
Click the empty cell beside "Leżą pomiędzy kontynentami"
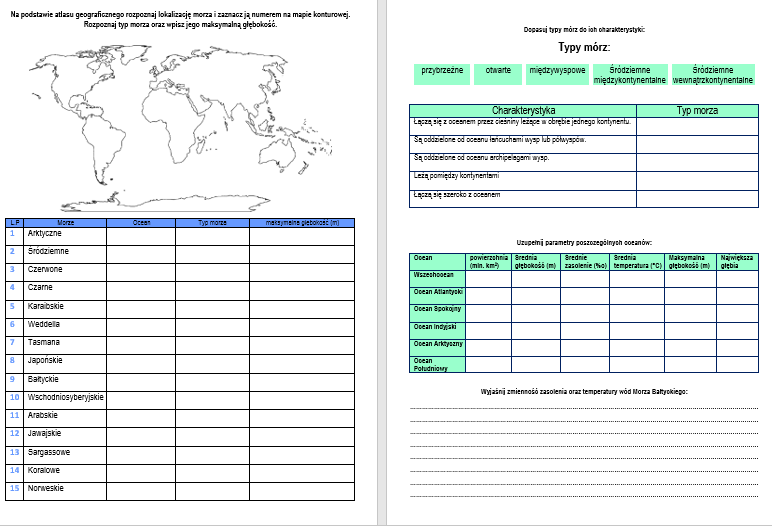[697, 177]
